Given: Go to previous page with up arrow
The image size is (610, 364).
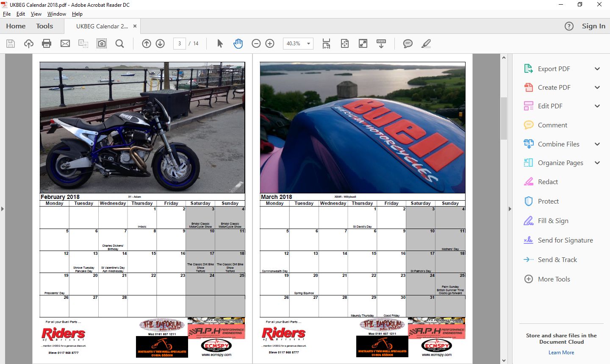Looking at the screenshot, I should point(147,44).
